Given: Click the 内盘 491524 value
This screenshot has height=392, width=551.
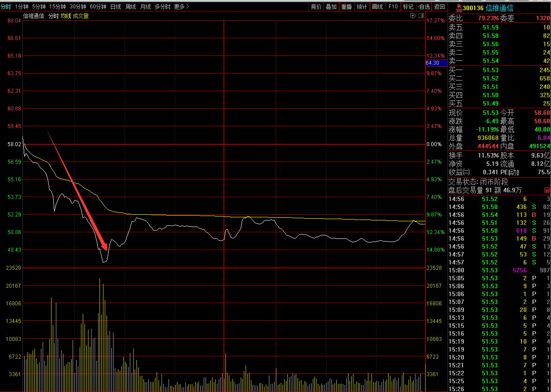Looking at the screenshot, I should click(539, 146).
